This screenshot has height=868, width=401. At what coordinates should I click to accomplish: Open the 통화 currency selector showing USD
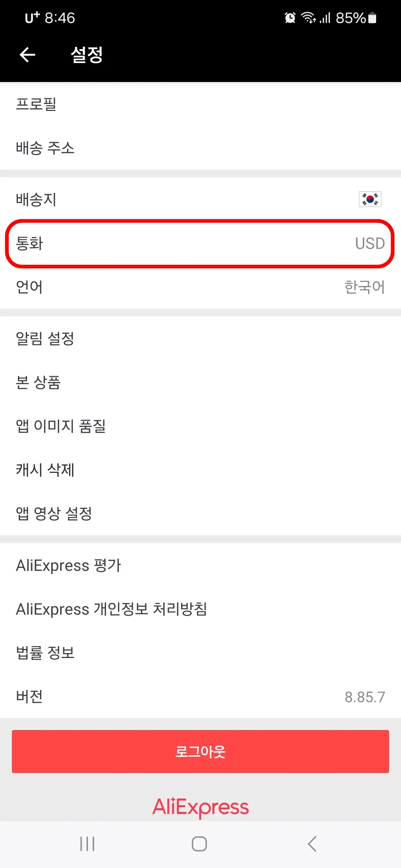click(x=200, y=244)
